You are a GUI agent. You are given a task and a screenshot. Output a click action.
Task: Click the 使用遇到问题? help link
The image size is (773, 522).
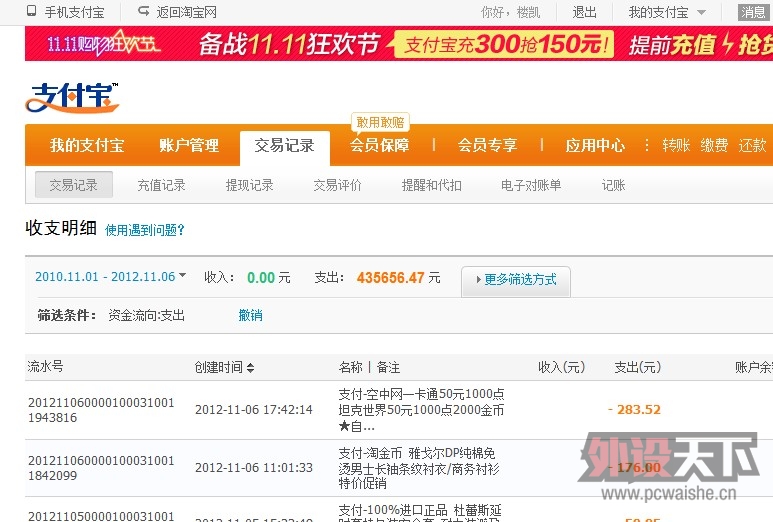[x=145, y=230]
